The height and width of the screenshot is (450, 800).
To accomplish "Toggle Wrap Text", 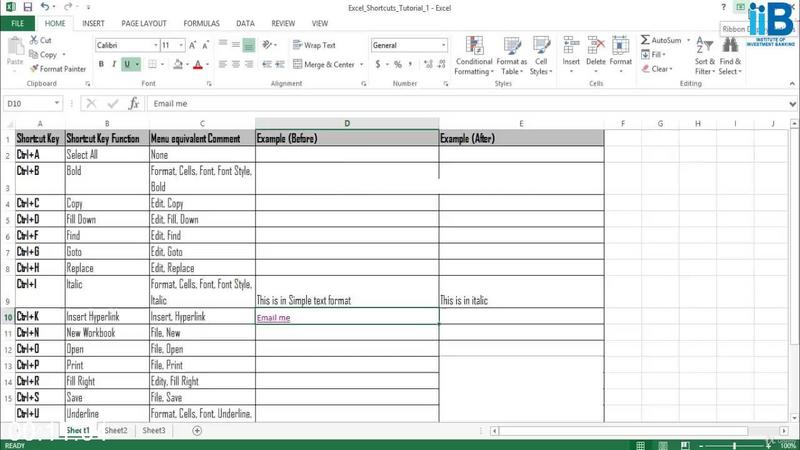I will (x=314, y=45).
